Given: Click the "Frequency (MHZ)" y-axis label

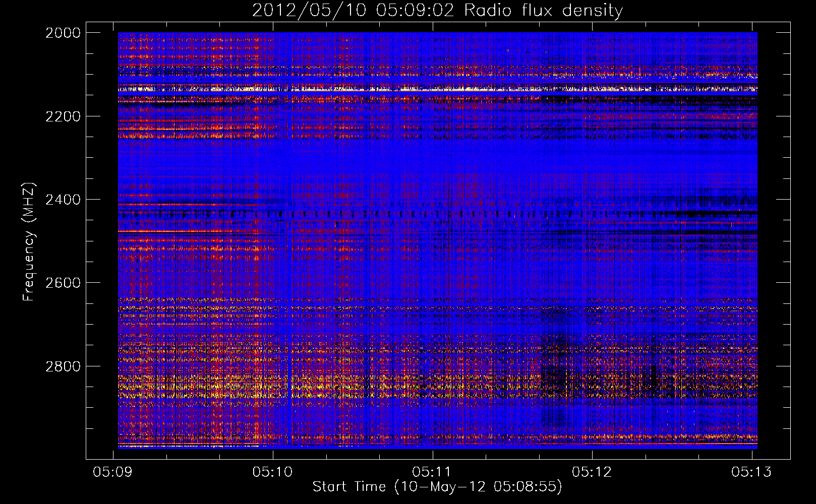Looking at the screenshot, I should (29, 241).
